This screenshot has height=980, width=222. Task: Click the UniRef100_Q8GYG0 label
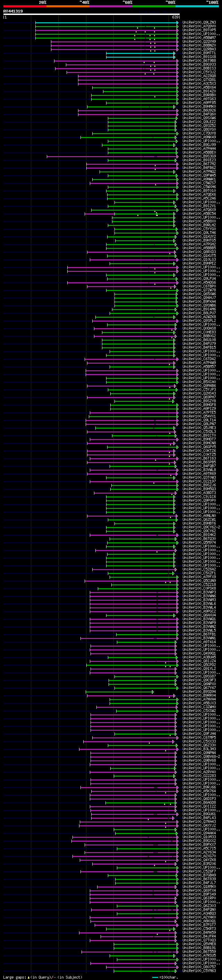coord(199,129)
